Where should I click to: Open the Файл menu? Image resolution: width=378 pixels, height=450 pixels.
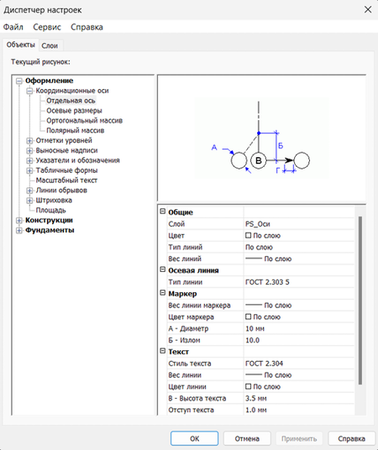13,27
